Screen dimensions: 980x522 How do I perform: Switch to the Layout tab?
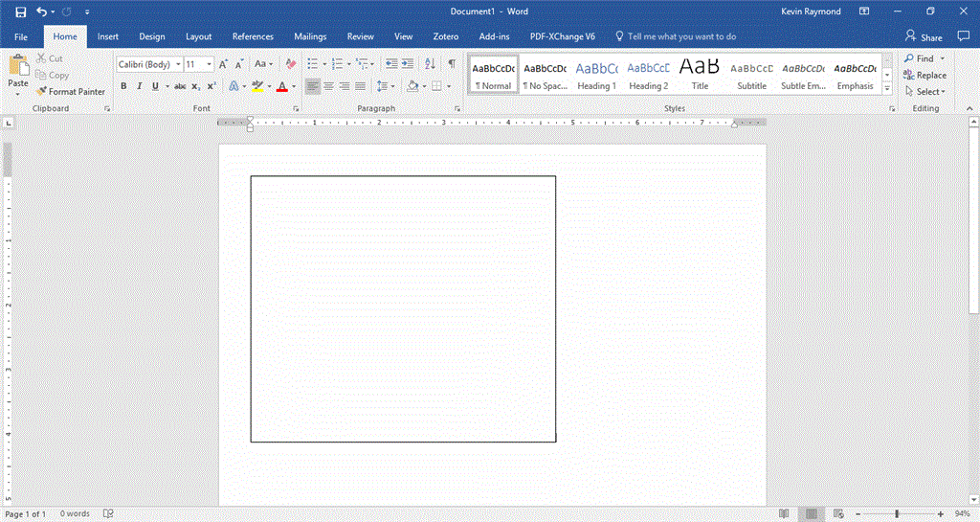tap(198, 36)
